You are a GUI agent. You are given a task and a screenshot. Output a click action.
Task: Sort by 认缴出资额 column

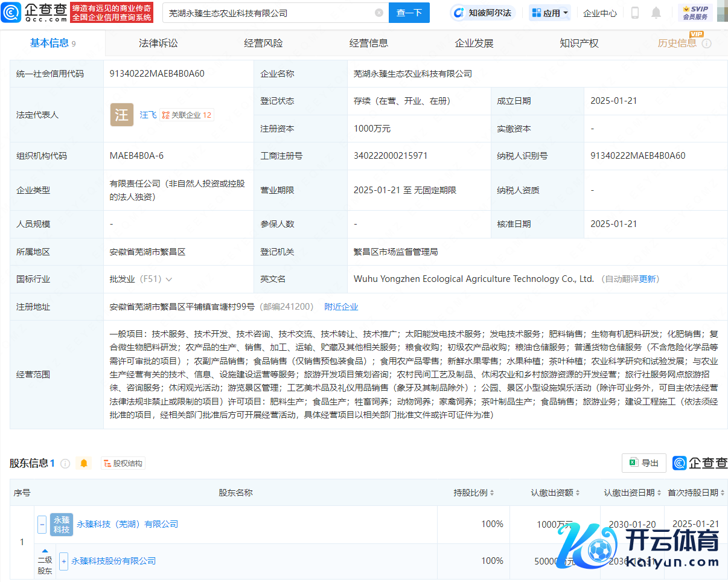point(577,493)
